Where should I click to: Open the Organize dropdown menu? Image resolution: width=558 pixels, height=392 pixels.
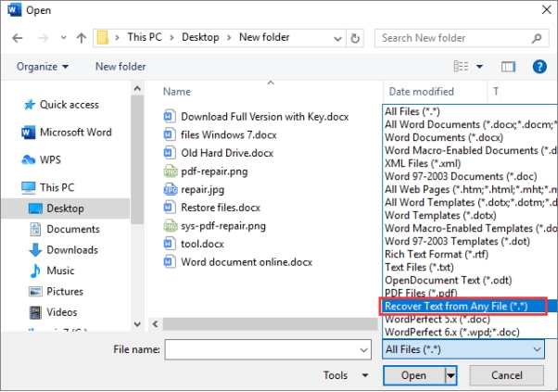(43, 67)
